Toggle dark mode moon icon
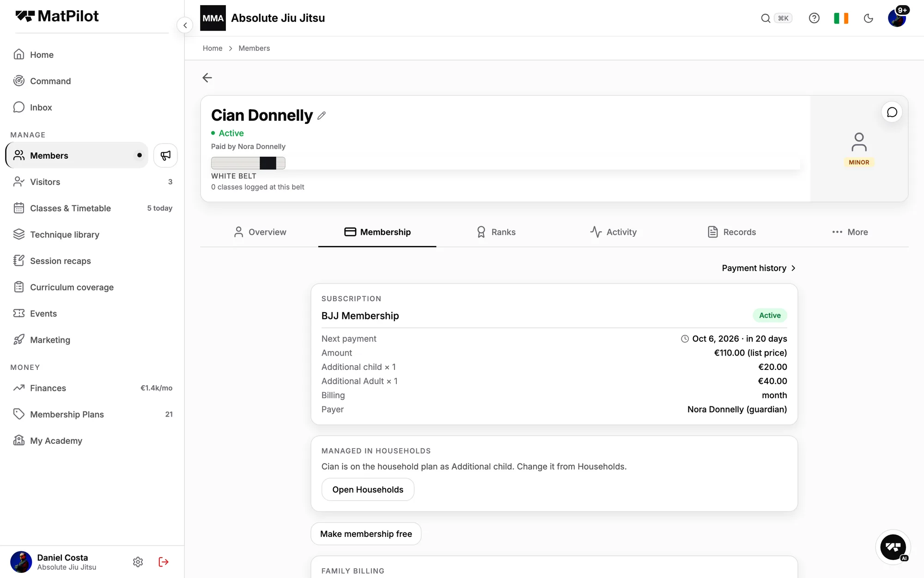The image size is (924, 578). pos(869,18)
